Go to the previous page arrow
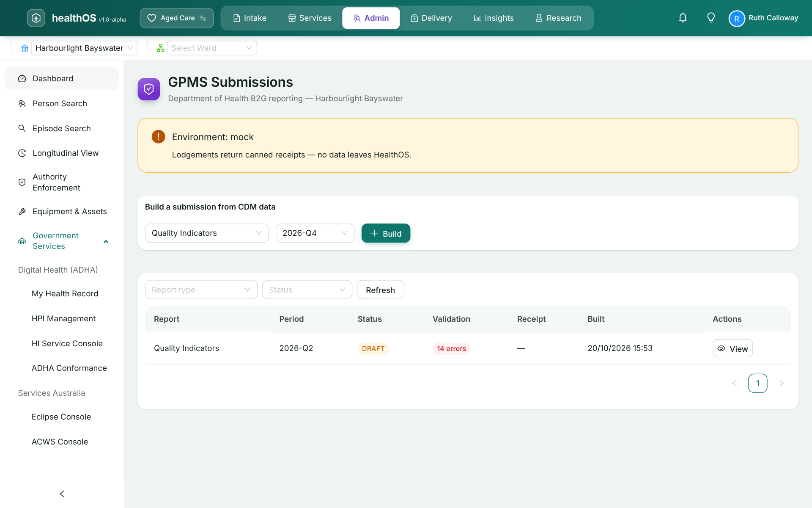Image resolution: width=812 pixels, height=508 pixels. coord(734,383)
